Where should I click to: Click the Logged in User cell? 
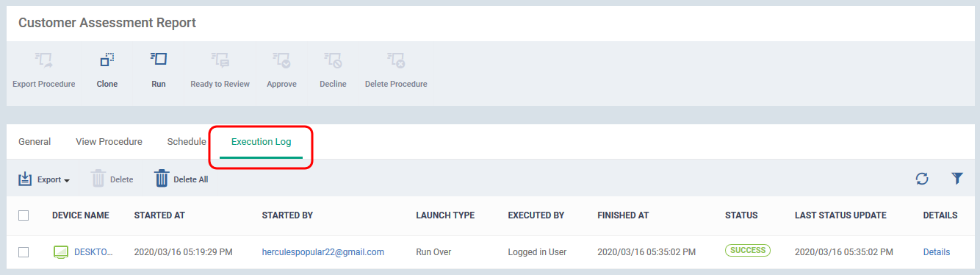click(537, 252)
